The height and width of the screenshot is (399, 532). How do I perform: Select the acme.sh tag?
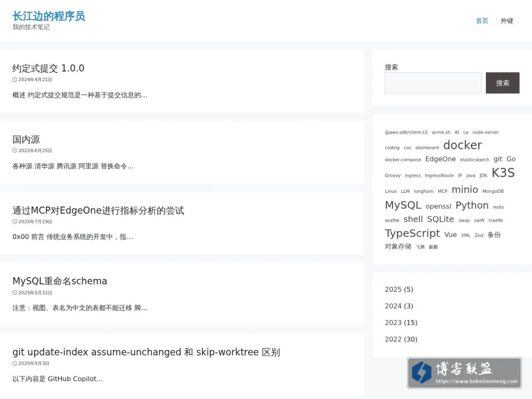[x=441, y=132]
